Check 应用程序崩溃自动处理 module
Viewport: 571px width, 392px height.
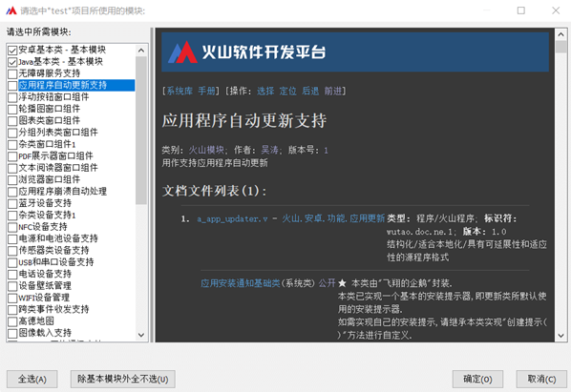tap(12, 192)
